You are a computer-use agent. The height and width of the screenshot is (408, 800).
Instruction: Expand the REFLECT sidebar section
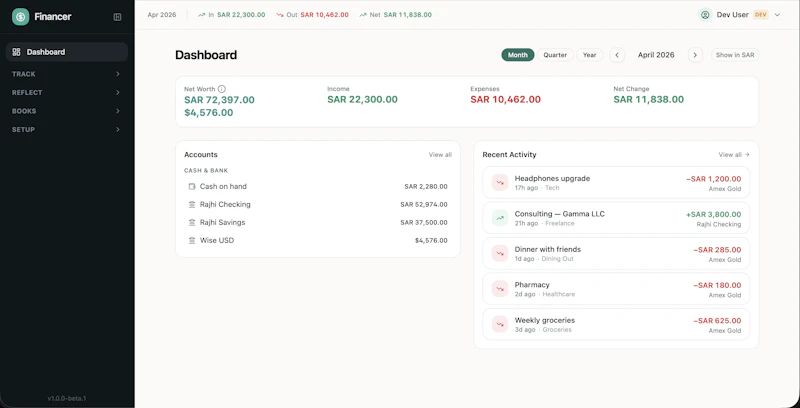click(66, 92)
